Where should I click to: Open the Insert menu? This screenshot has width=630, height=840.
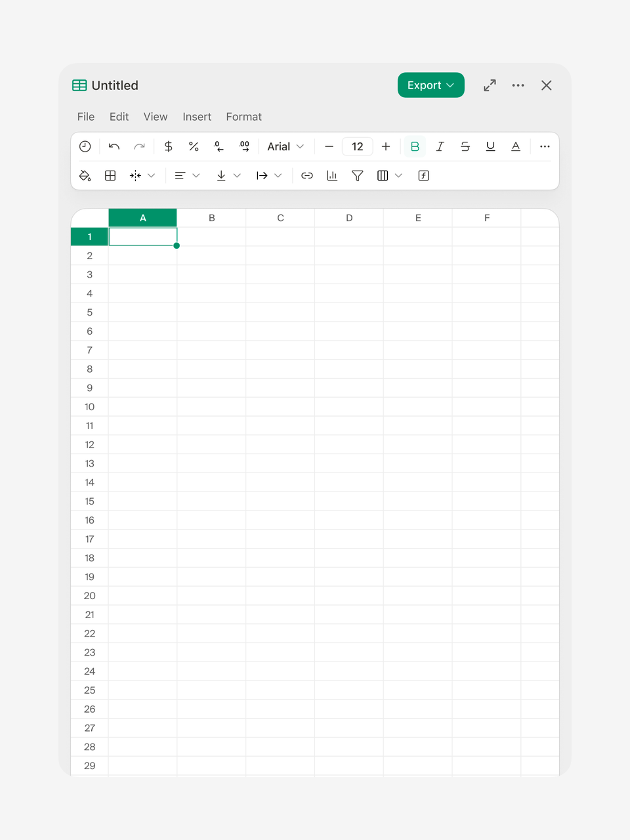click(x=197, y=117)
